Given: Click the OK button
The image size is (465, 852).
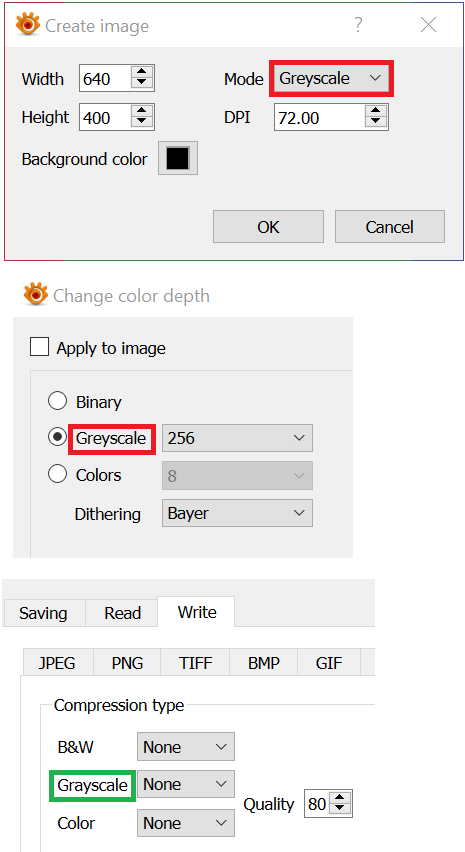Looking at the screenshot, I should [x=268, y=227].
